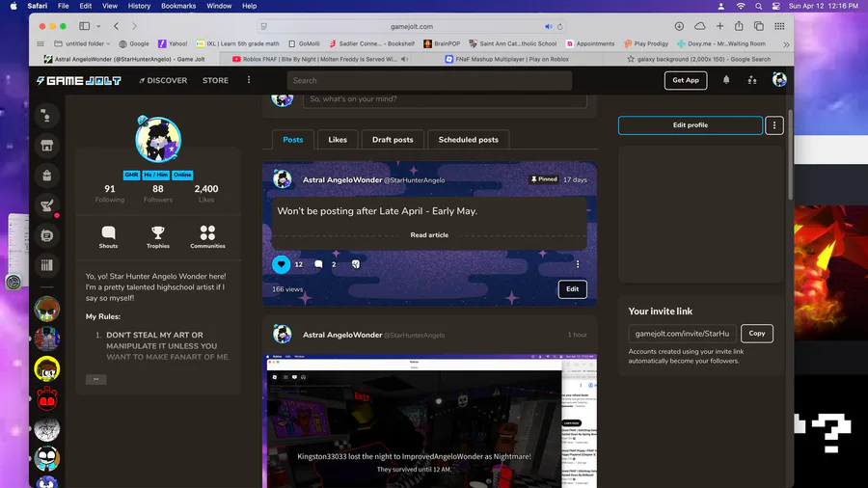Image resolution: width=868 pixels, height=488 pixels.
Task: Open the notifications bell
Action: coord(725,80)
